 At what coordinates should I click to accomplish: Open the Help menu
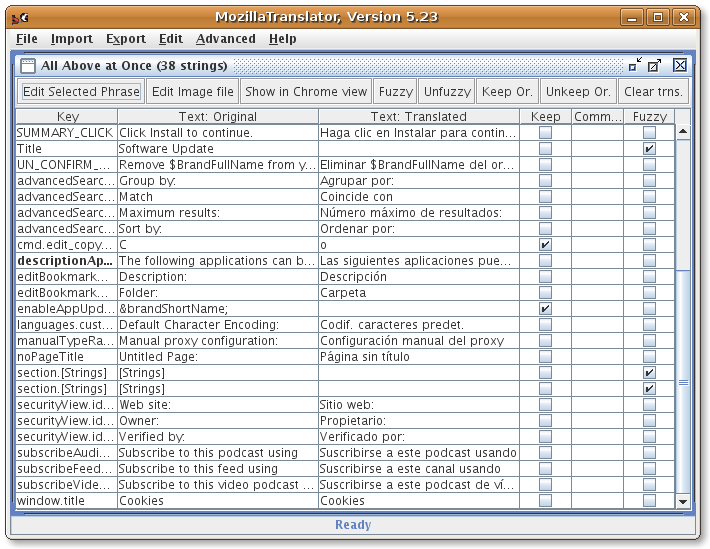283,39
